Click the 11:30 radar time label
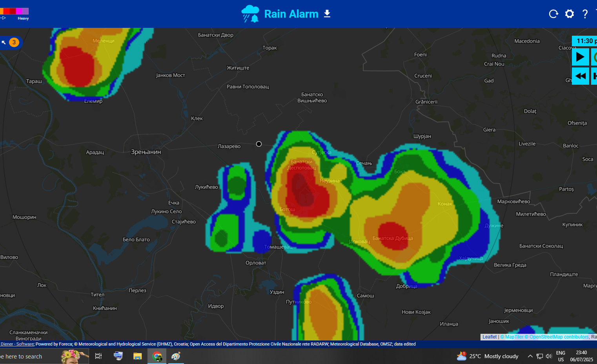The height and width of the screenshot is (364, 597). click(x=584, y=41)
